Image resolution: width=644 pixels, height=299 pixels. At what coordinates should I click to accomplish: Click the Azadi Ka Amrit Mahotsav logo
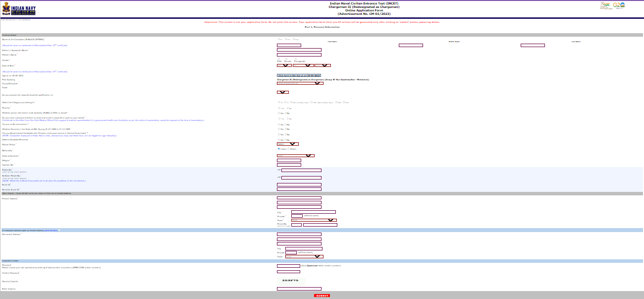tap(605, 5)
